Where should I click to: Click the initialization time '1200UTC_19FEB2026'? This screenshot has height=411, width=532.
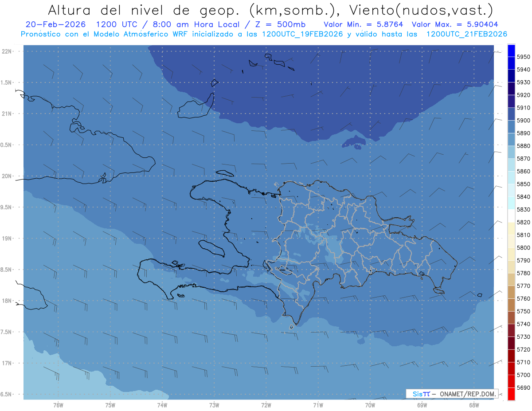(x=303, y=34)
